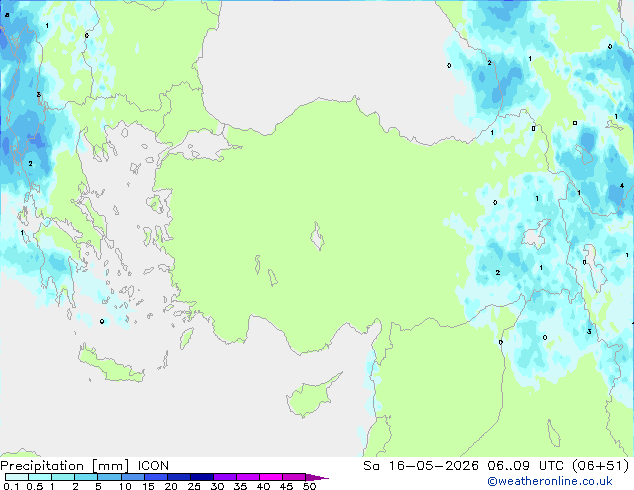Click the "25" legend scale label

(194, 486)
